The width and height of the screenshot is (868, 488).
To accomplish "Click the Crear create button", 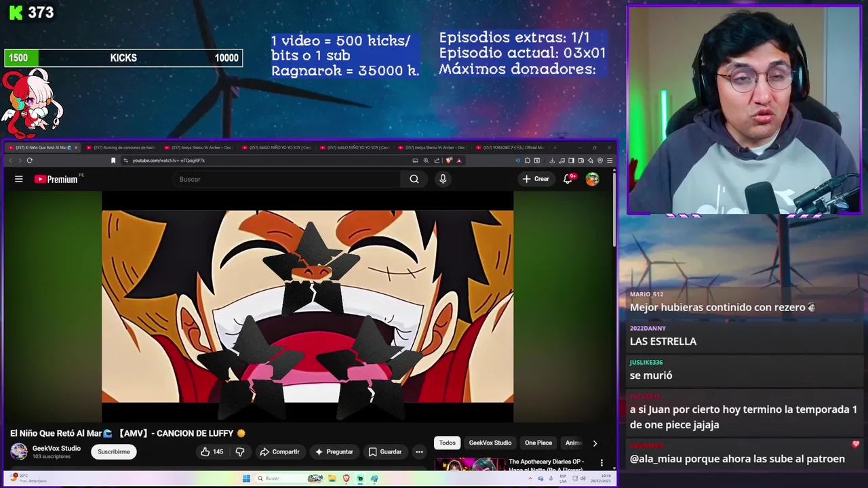I will click(536, 179).
